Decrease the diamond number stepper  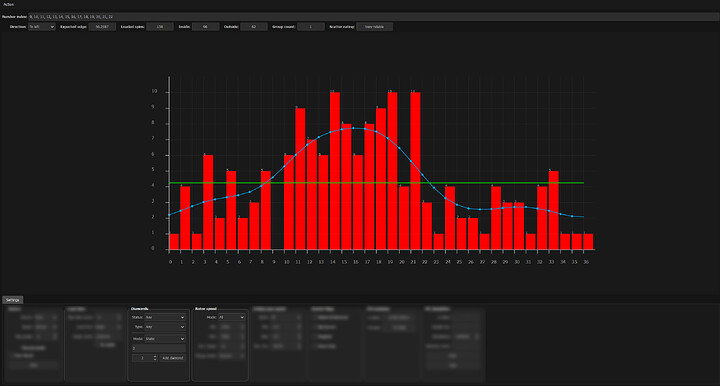coord(155,359)
